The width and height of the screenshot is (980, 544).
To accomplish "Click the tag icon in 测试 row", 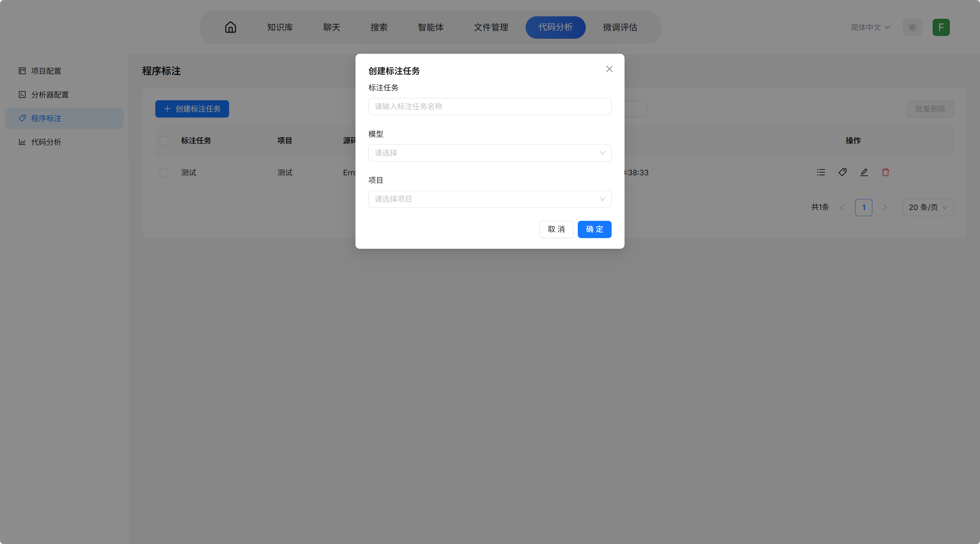I will [842, 172].
